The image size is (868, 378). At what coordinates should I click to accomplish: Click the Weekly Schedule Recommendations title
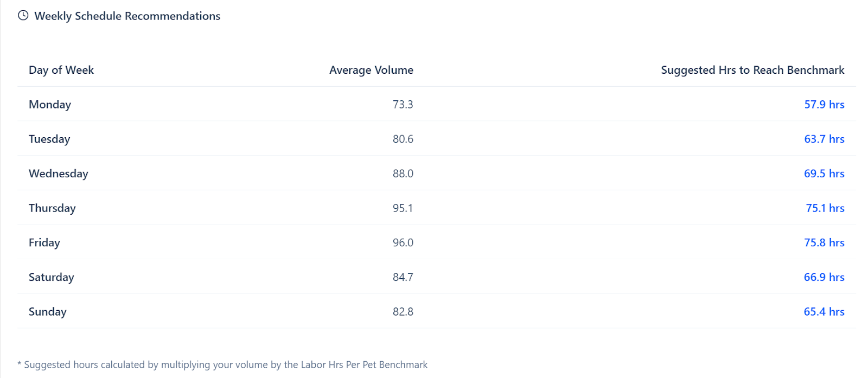[x=127, y=16]
